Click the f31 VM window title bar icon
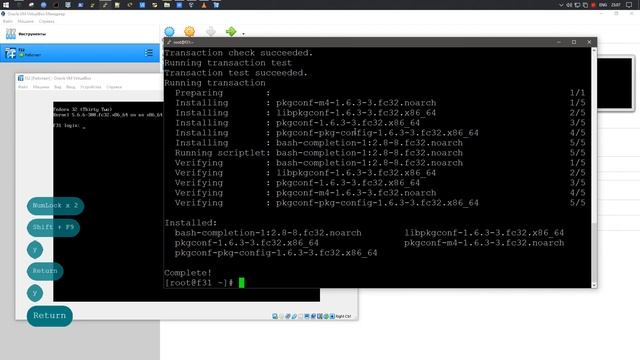 click(x=20, y=78)
